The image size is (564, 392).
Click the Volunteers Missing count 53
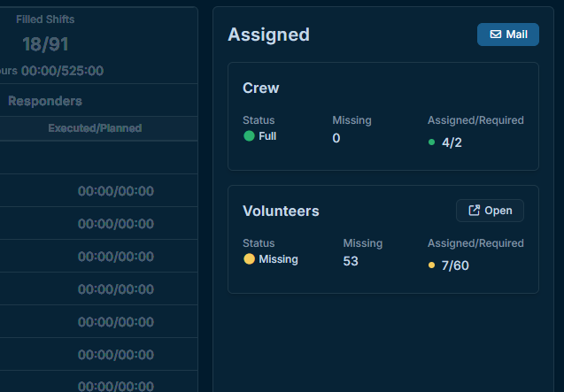click(x=351, y=261)
